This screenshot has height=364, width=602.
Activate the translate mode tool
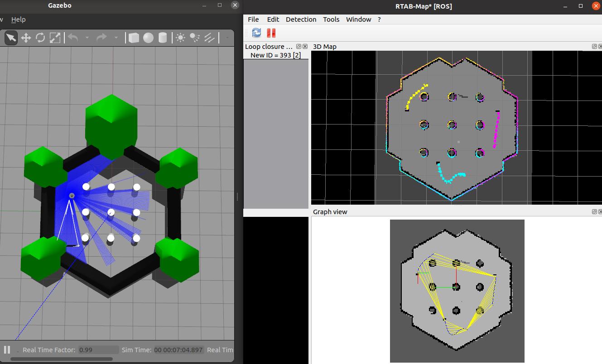point(26,38)
